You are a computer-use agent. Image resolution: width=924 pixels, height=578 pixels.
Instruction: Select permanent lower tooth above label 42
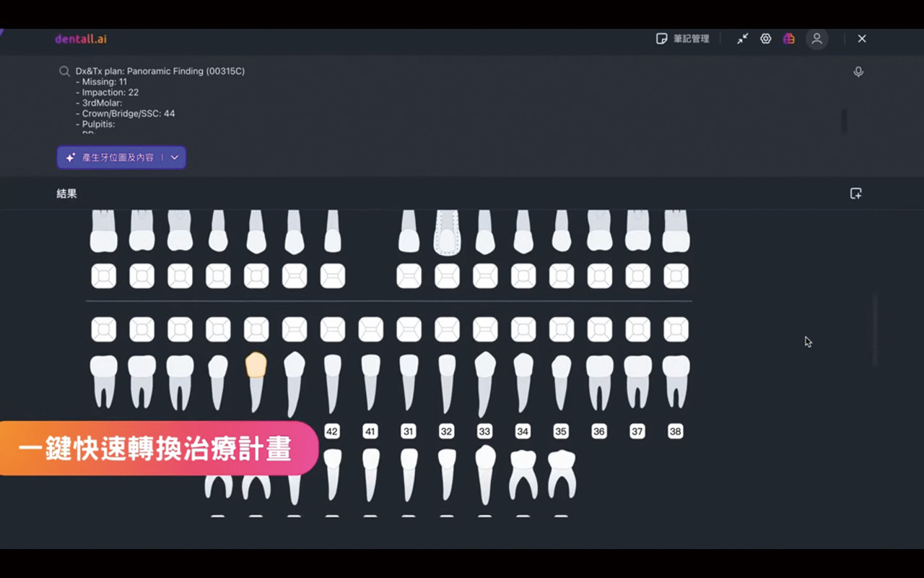pos(332,383)
